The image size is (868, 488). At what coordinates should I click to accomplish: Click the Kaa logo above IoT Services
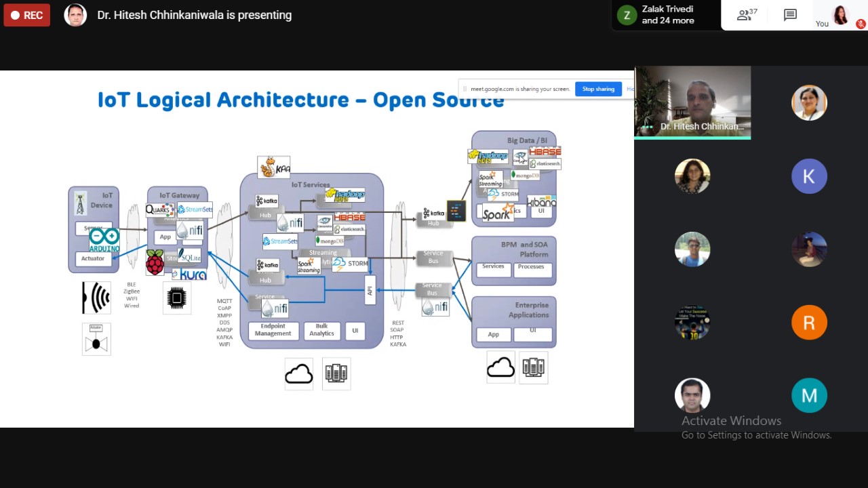(274, 167)
